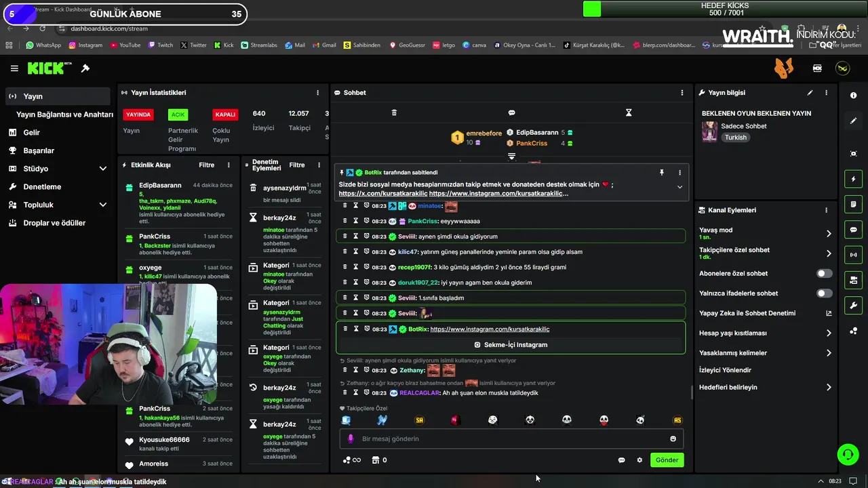The width and height of the screenshot is (868, 488).
Task: Click the chat bubble icon left of the gear
Action: point(621,460)
